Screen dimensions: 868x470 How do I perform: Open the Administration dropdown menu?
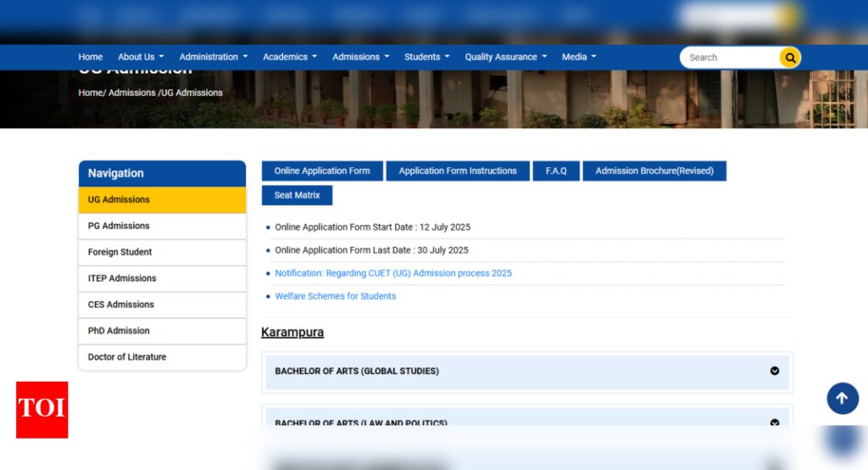point(213,57)
